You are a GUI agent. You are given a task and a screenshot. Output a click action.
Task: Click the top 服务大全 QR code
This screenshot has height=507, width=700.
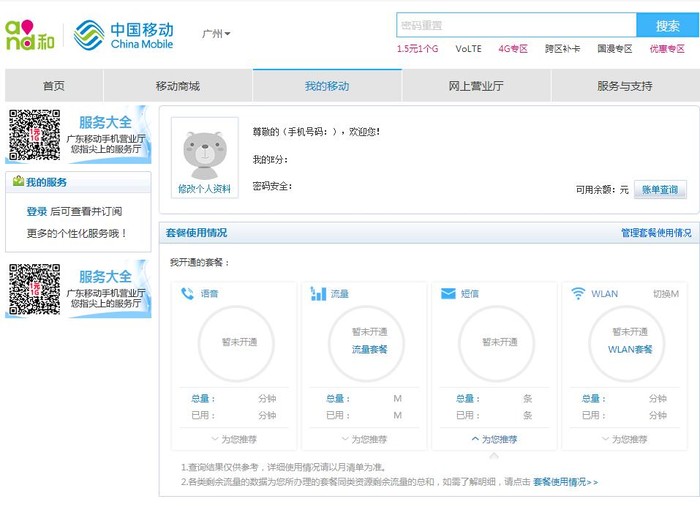pyautogui.click(x=35, y=134)
